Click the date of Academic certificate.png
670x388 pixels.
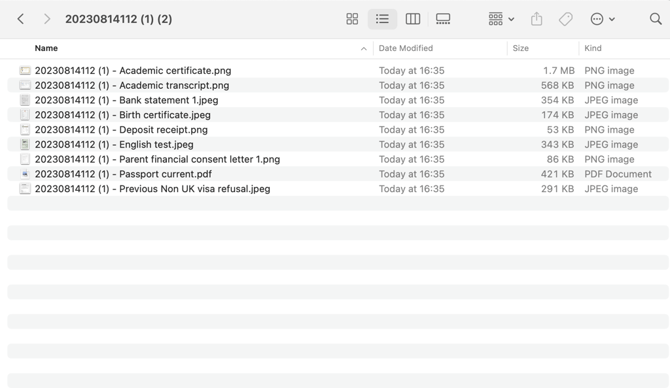coord(411,71)
